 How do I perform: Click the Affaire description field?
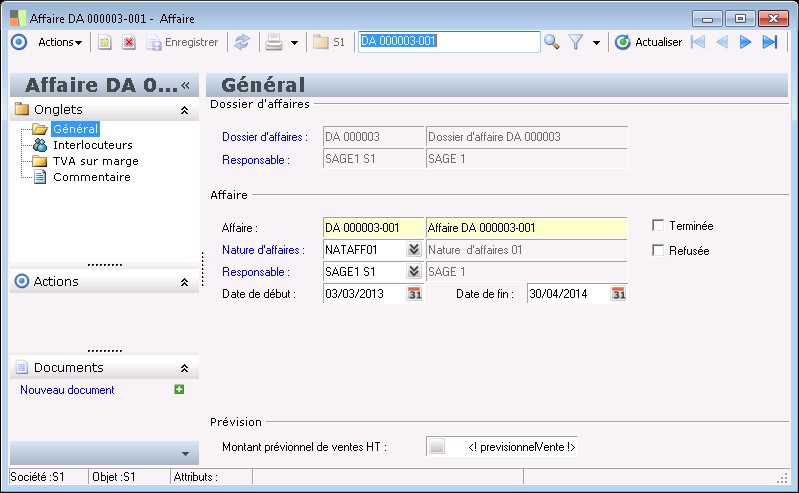[526, 227]
